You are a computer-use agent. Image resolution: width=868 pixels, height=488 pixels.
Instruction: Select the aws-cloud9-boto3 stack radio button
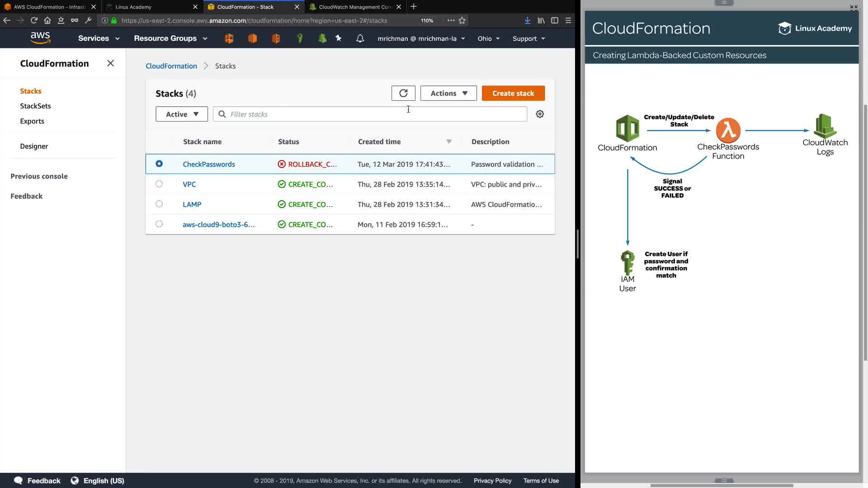[159, 224]
